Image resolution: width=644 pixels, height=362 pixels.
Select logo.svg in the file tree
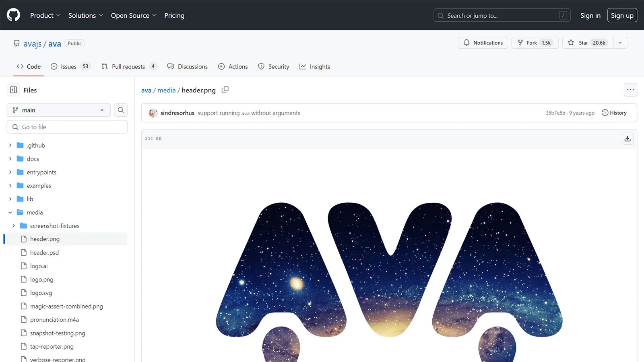pos(41,292)
